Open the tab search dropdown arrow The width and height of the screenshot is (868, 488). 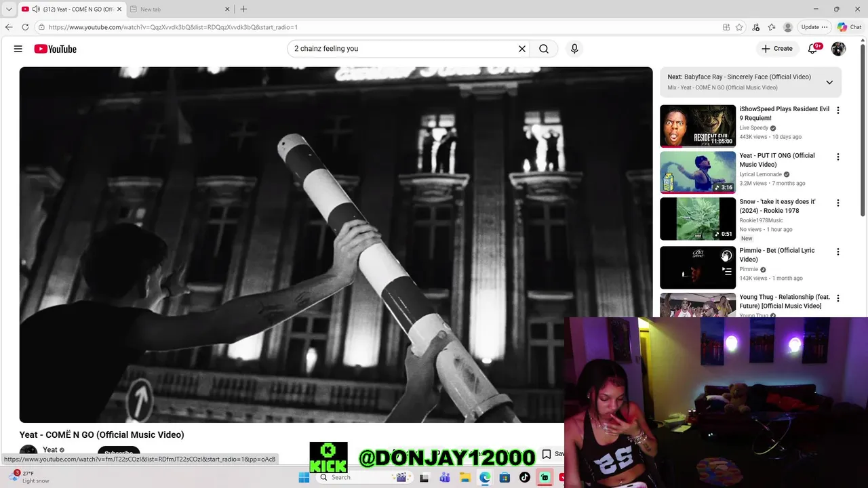pyautogui.click(x=9, y=9)
